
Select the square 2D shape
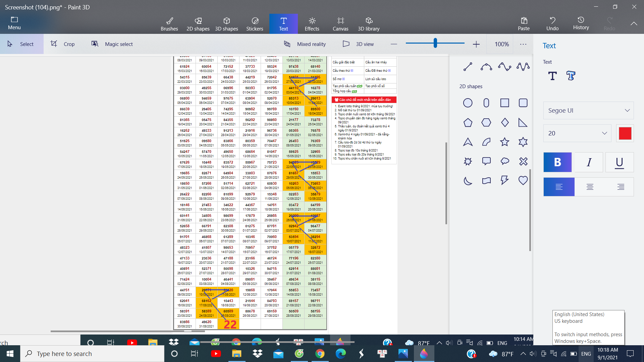[504, 103]
